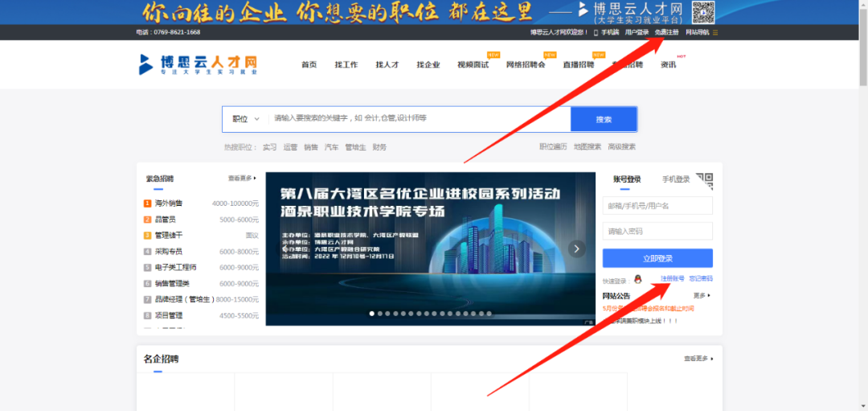Focus the 请输入密码 password field
This screenshot has height=411, width=868.
[x=657, y=231]
